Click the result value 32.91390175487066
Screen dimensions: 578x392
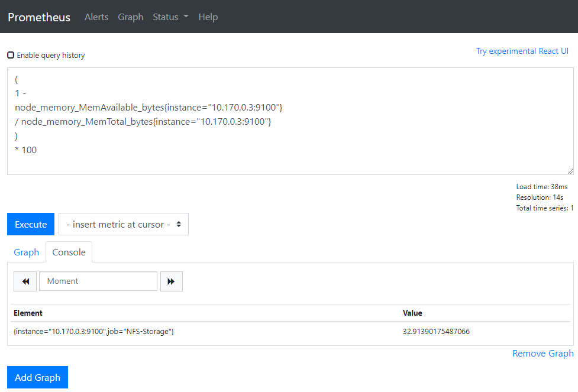[436, 332]
